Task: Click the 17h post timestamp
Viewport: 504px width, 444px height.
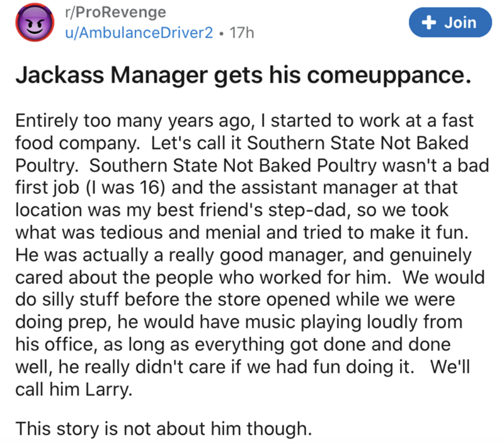Action: 243,32
